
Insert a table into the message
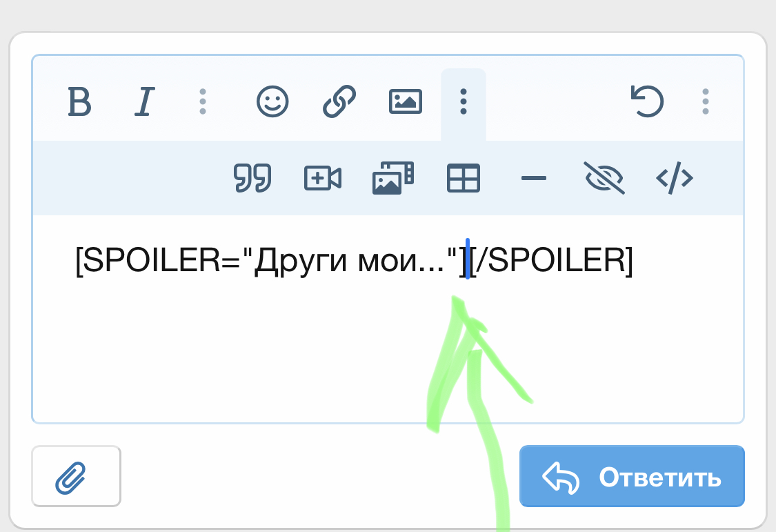coord(464,179)
